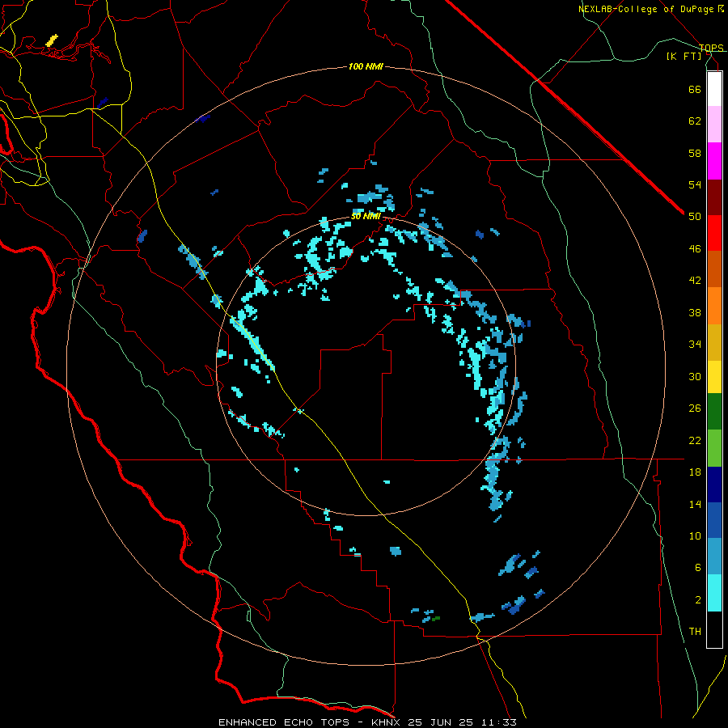Click legend value 54
The image size is (728, 728).
(x=695, y=184)
